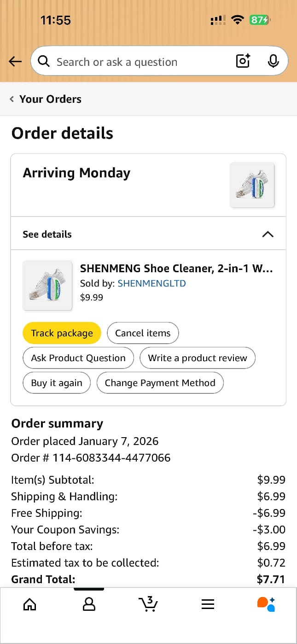Tap the search input field
The height and width of the screenshot is (644, 297).
[134, 61]
